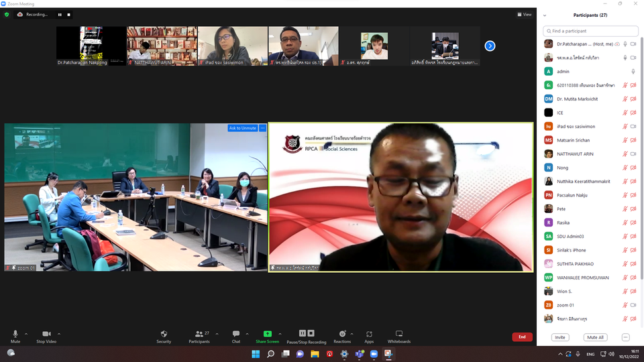Open the View layout menu
This screenshot has width=644, height=362.
pyautogui.click(x=524, y=14)
